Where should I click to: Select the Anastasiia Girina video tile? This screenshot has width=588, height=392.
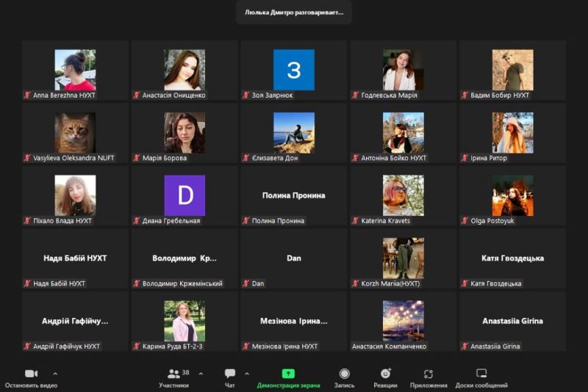pos(512,321)
